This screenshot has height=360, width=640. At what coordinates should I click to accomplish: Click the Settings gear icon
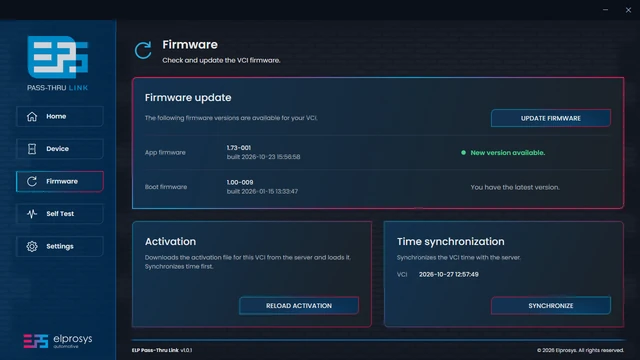pos(32,246)
